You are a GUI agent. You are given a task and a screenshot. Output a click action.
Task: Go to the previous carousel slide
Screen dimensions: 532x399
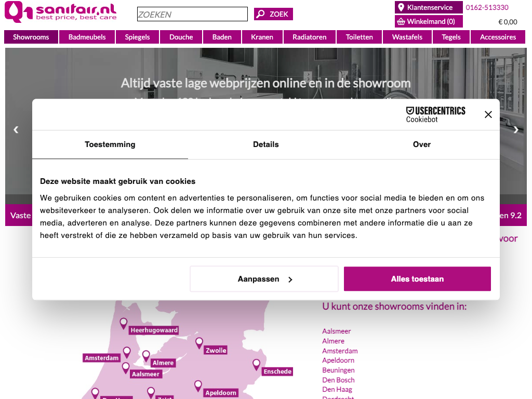pos(16,130)
